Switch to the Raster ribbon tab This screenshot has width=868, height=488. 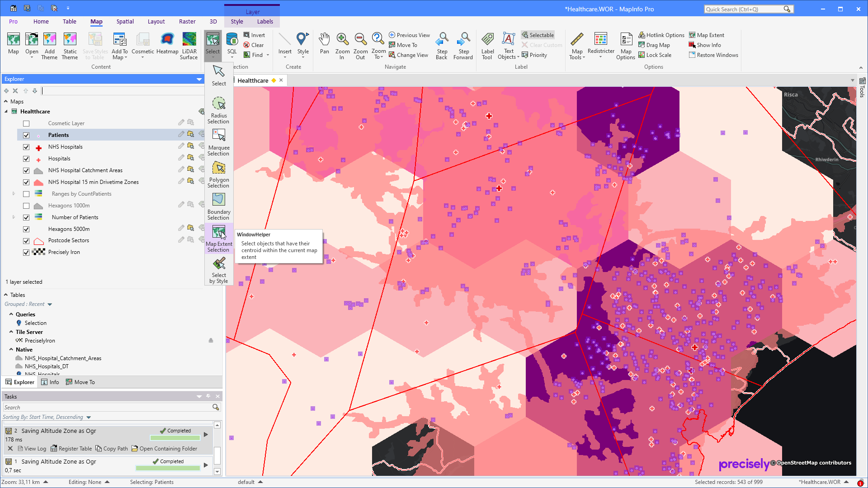[x=187, y=21]
